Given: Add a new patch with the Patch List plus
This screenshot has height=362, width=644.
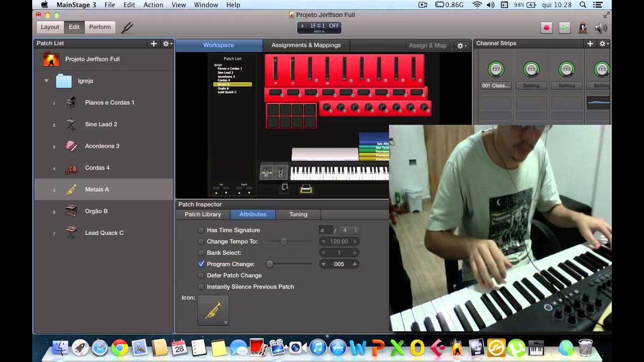Looking at the screenshot, I should 153,44.
